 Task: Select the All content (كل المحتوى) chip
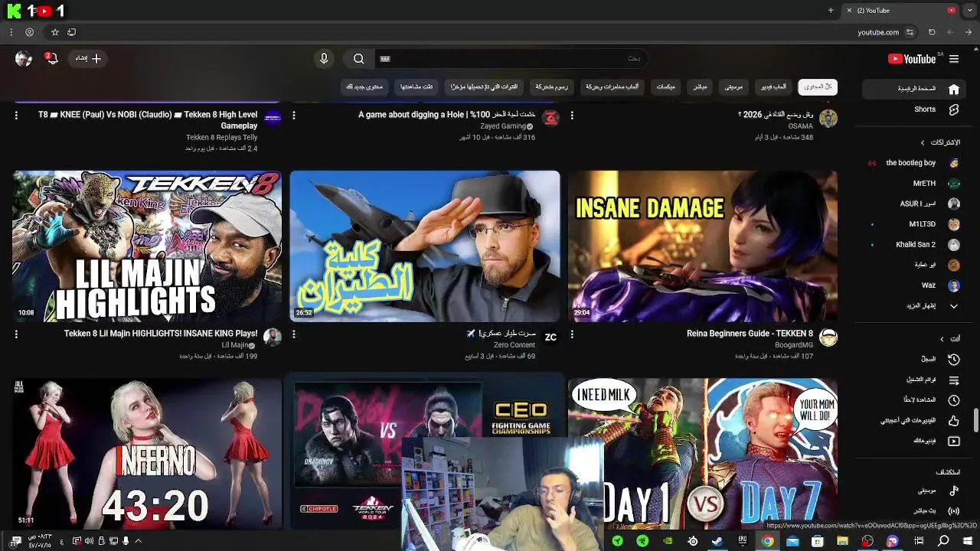(817, 86)
